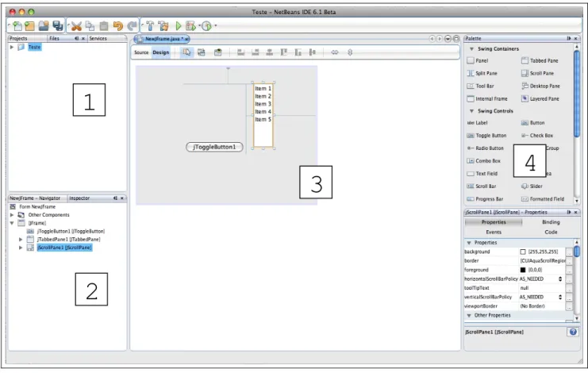Click the Profile Main Project clock icon
Viewport: 588px width, 373px height.
coord(206,26)
